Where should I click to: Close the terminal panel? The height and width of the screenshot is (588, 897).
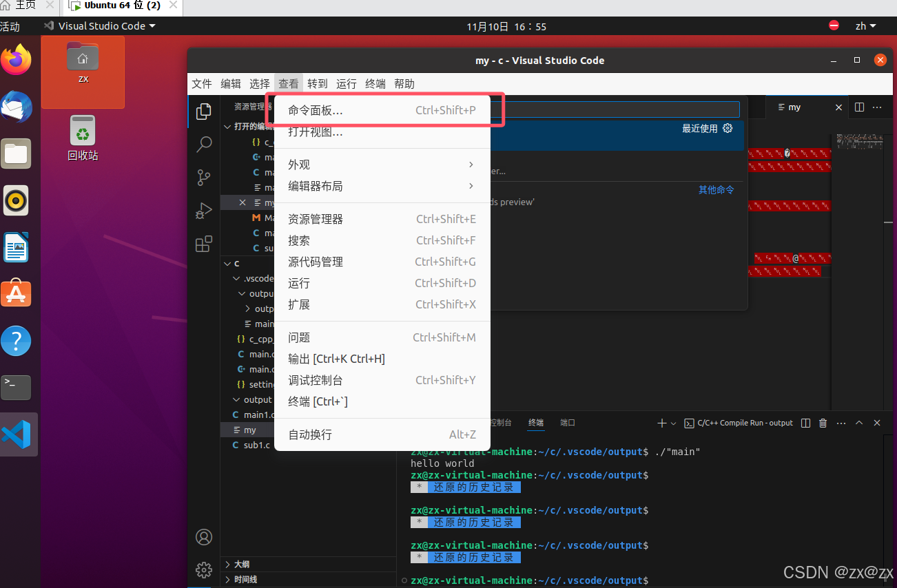click(x=877, y=423)
